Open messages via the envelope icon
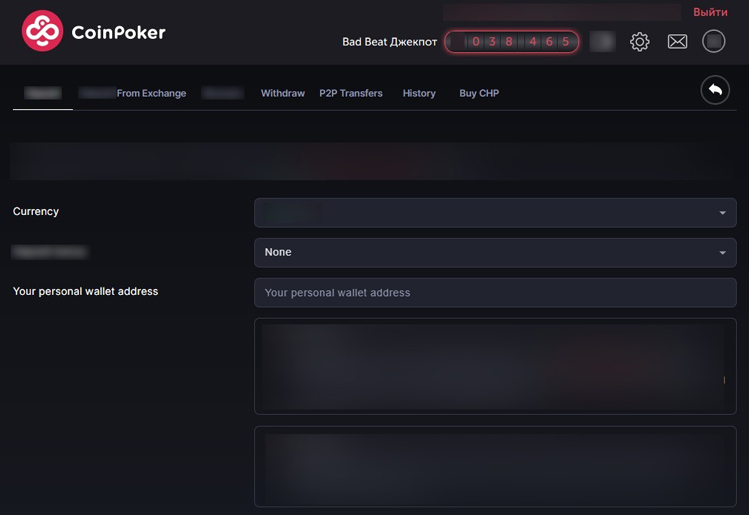Viewport: 749px width, 515px height. [x=677, y=42]
